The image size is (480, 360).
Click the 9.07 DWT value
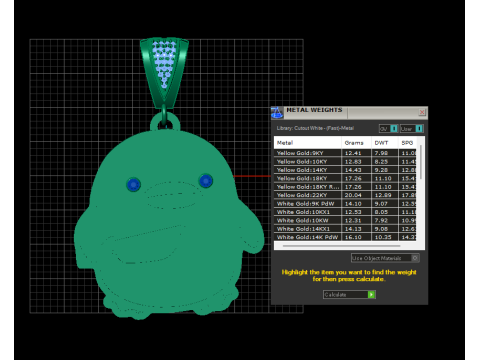[x=381, y=204]
